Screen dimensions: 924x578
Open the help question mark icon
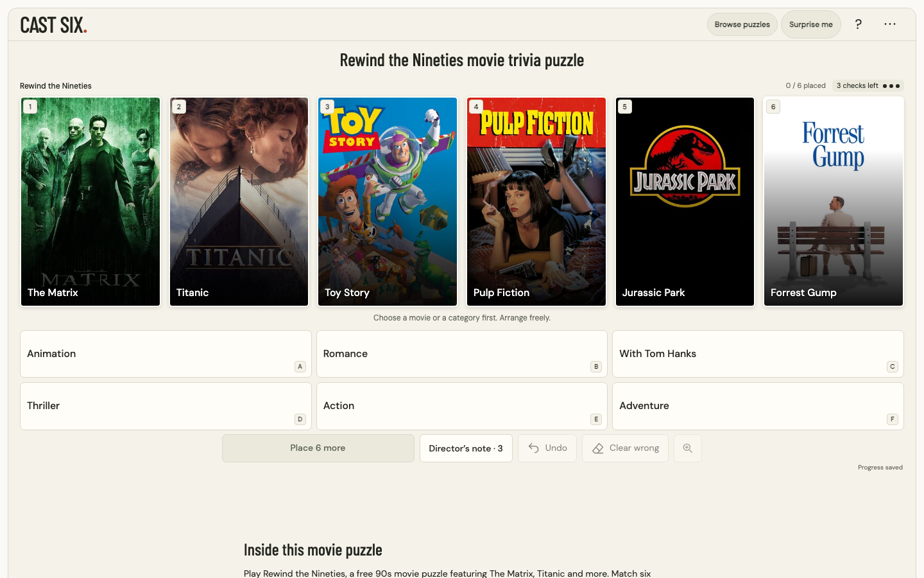pos(858,24)
